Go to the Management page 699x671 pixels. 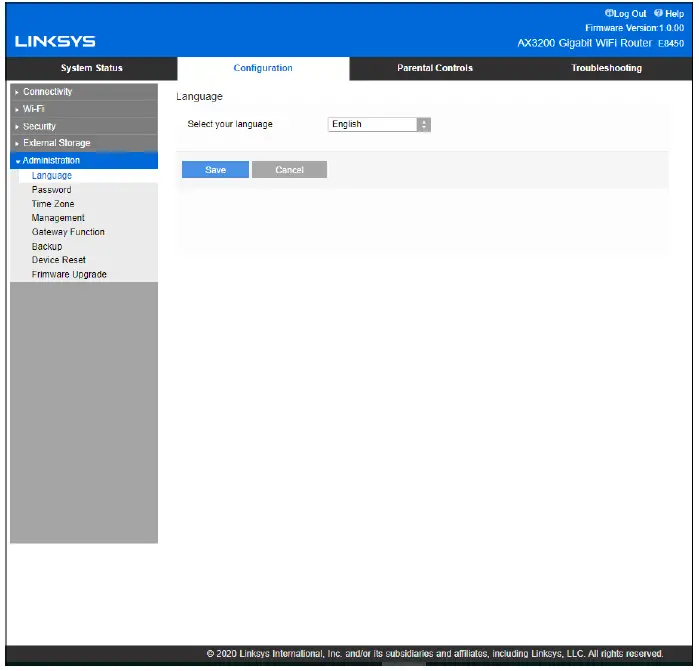[x=58, y=218]
